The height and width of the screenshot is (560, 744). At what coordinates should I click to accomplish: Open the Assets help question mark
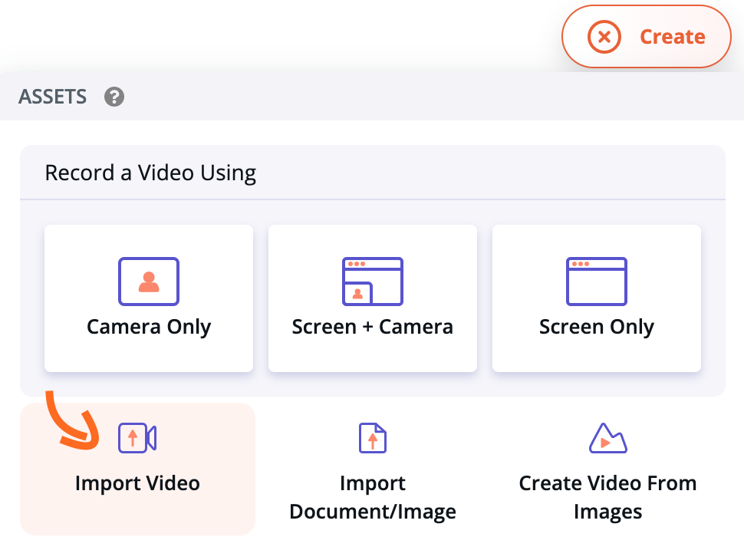click(114, 97)
